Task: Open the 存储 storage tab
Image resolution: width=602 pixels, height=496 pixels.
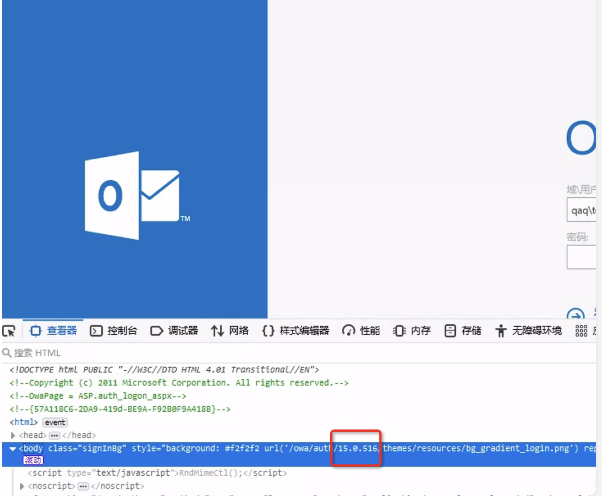Action: pyautogui.click(x=463, y=331)
